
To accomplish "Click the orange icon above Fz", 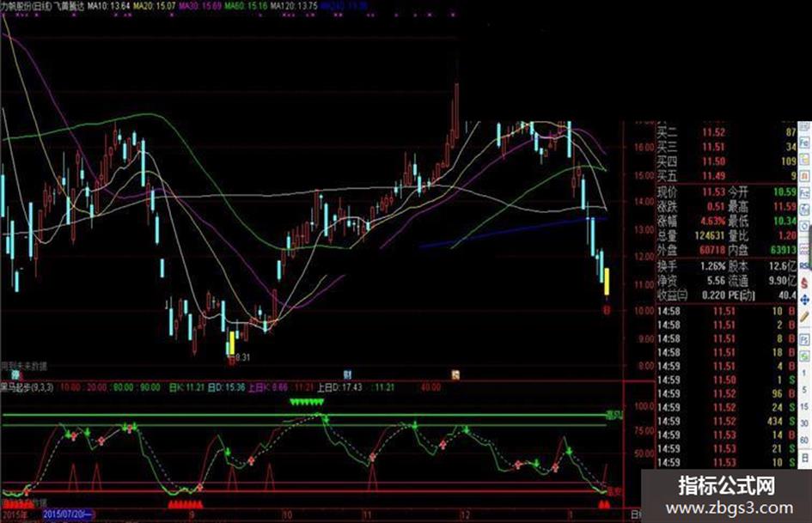I will coord(805,176).
